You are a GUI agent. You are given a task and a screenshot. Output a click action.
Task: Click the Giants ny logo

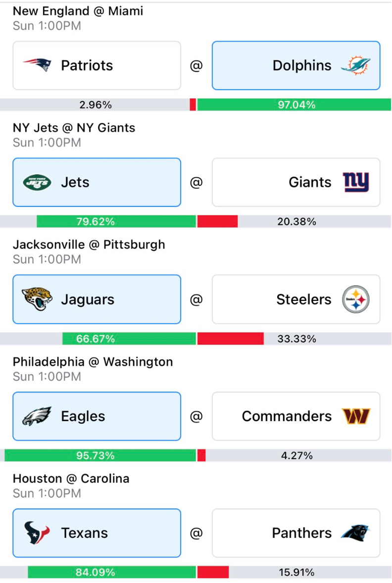(x=356, y=182)
